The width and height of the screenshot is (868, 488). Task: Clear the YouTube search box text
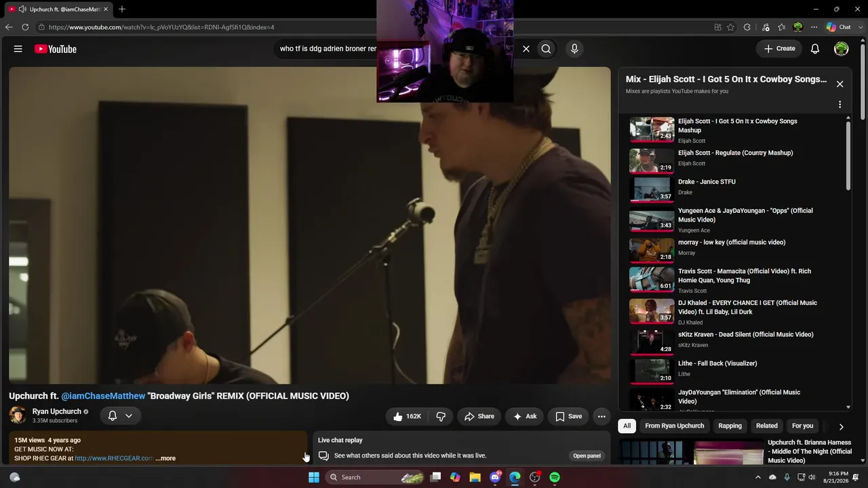(x=526, y=49)
